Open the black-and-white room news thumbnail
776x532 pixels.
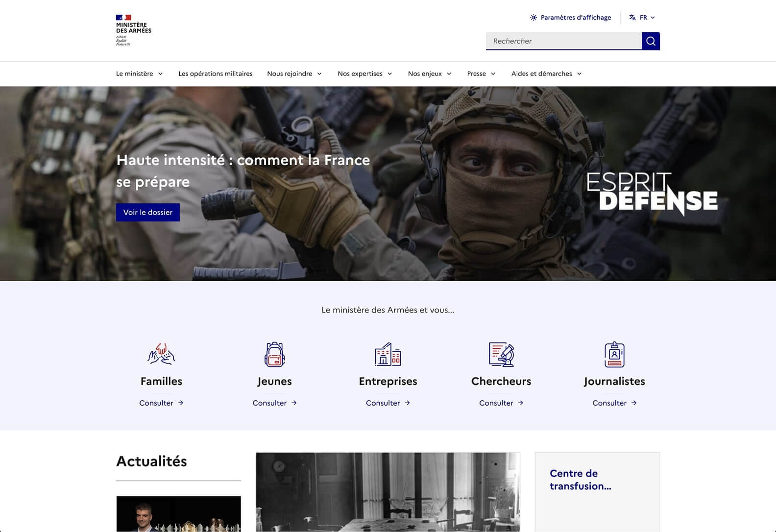tap(388, 492)
